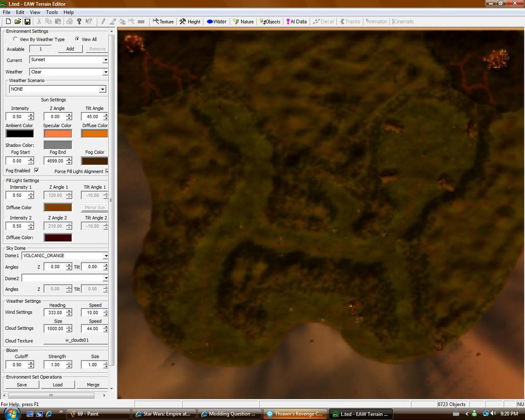Screen dimensions: 525x420
Task: Click the Cinematic toolbar item
Action: [403, 22]
